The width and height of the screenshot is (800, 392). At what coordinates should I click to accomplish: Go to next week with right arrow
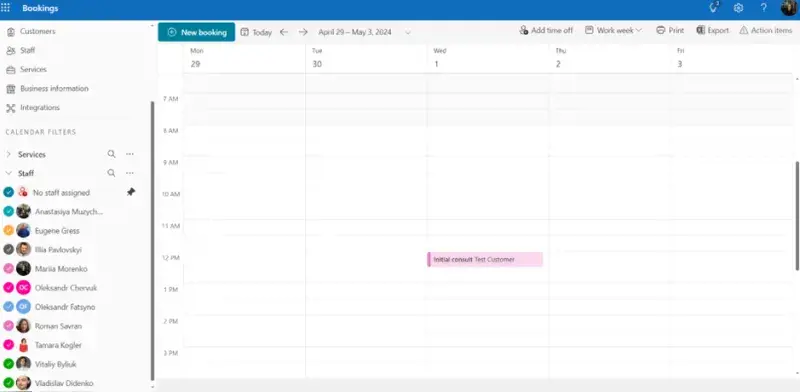tap(303, 32)
